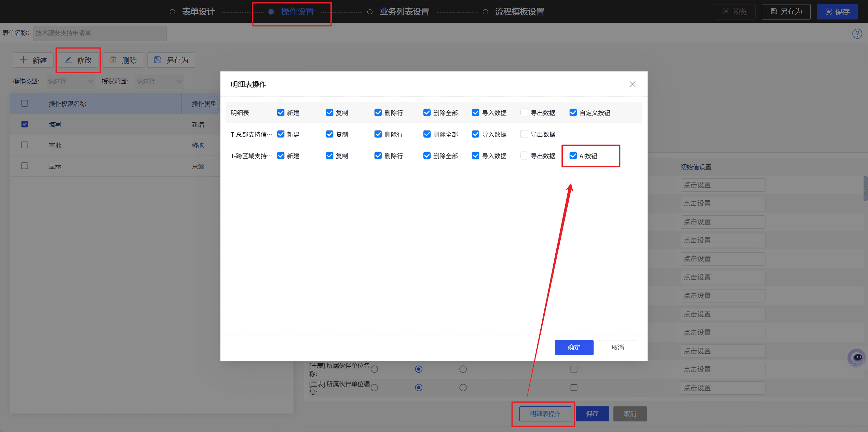
Task: Tick the checkbox in 所属伙伴单位名称 row
Action: click(x=574, y=369)
